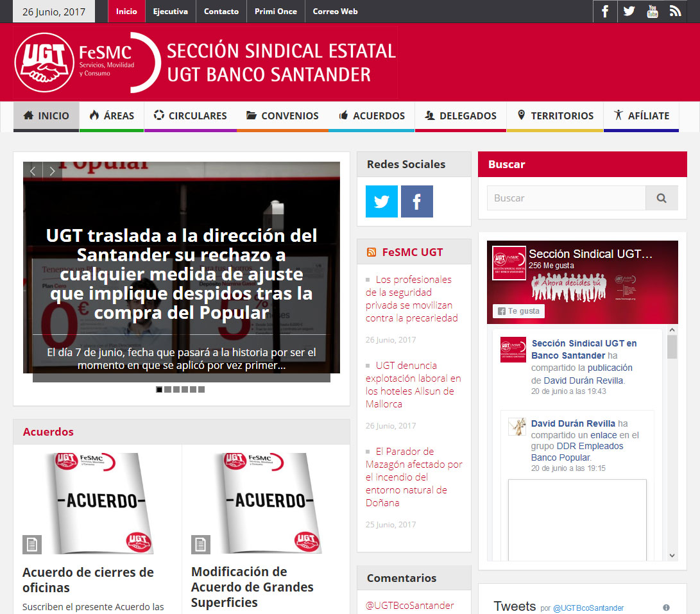Open slide headline about rechazo a despidos

click(x=181, y=274)
